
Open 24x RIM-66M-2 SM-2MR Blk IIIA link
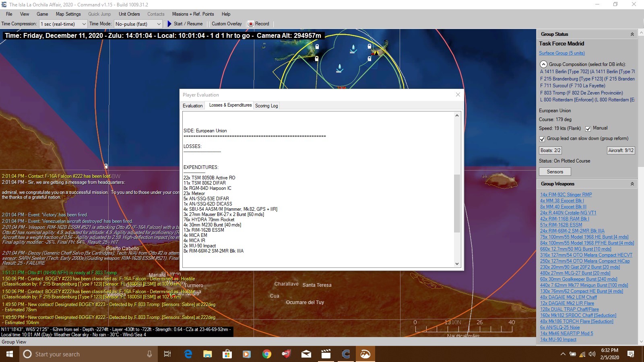[x=572, y=231]
